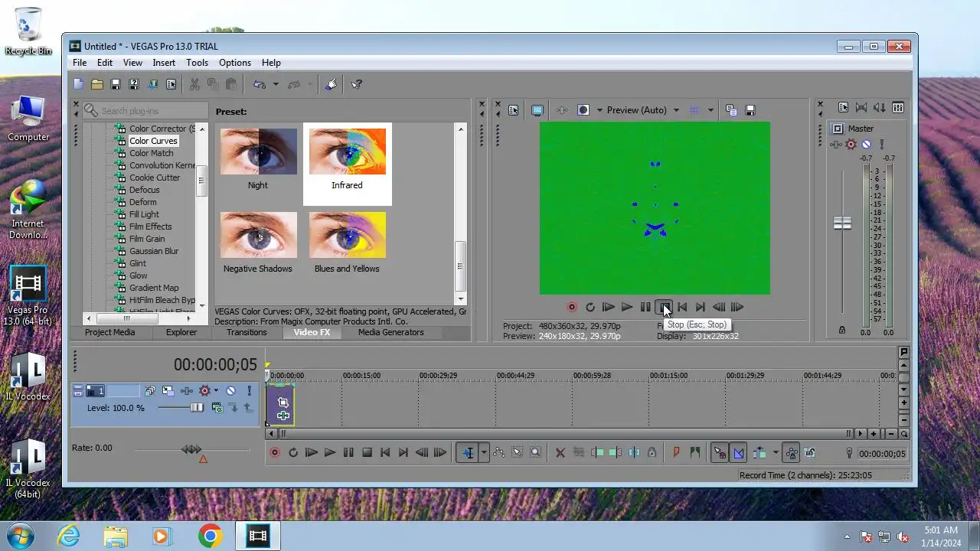Toggle the preview grid overlay icon
This screenshot has width=980, height=551.
coord(694,110)
